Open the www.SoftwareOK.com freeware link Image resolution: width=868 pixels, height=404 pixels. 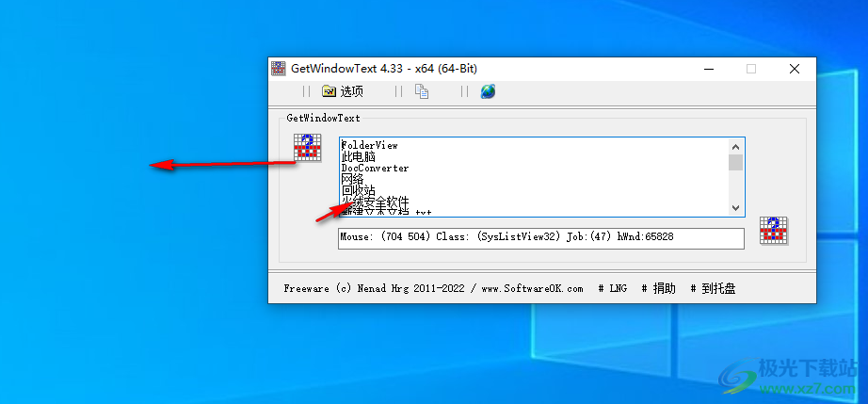tap(531, 288)
